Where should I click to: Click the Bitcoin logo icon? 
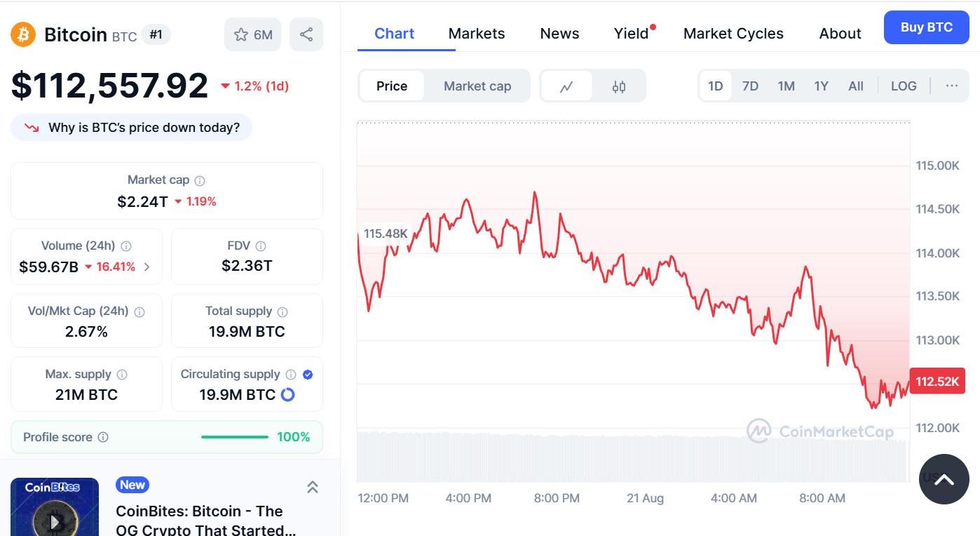click(x=23, y=34)
